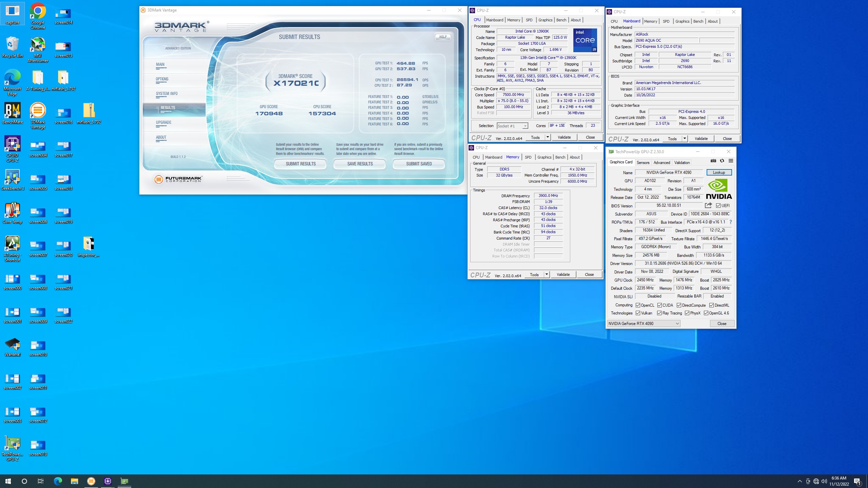Viewport: 868px width, 488px height.
Task: Click the Bus Interface question mark in GPU-Z
Action: 731,222
